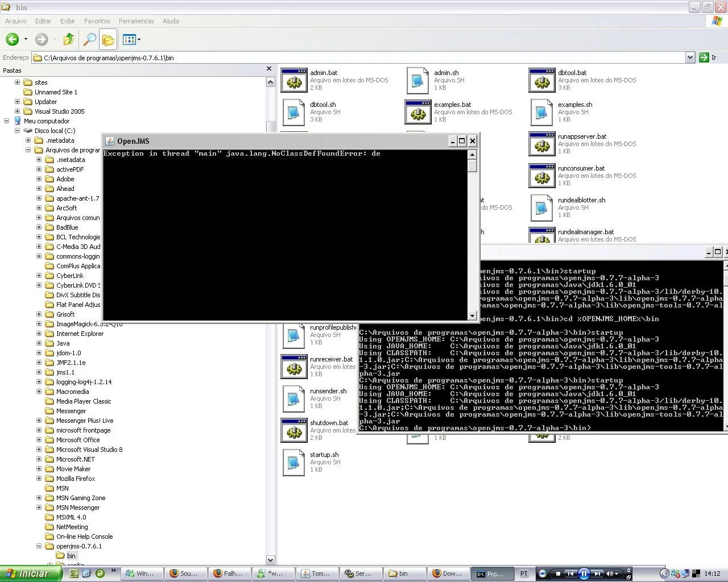Expand the Java folder tree node
The height and width of the screenshot is (582, 728).
pyautogui.click(x=39, y=343)
